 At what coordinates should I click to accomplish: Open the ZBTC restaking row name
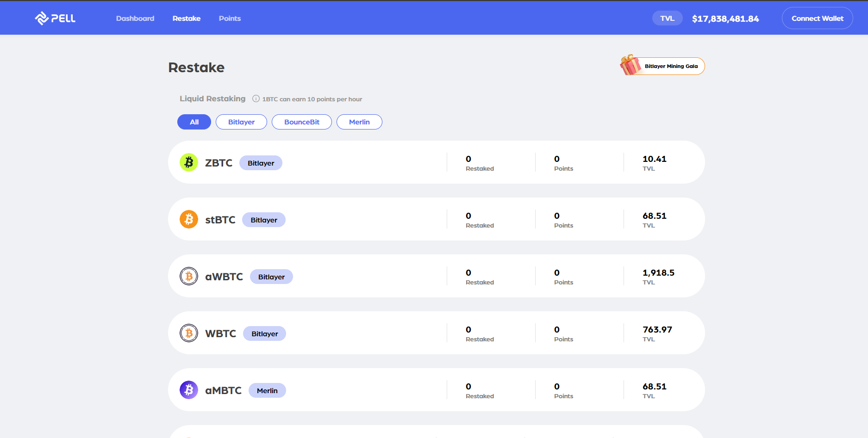tap(219, 163)
